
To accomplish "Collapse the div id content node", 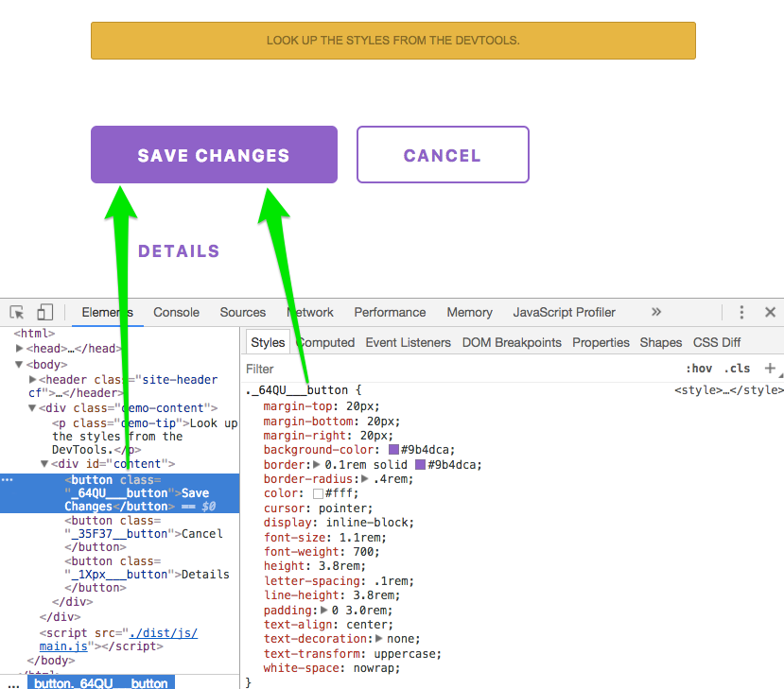I will coord(44,464).
